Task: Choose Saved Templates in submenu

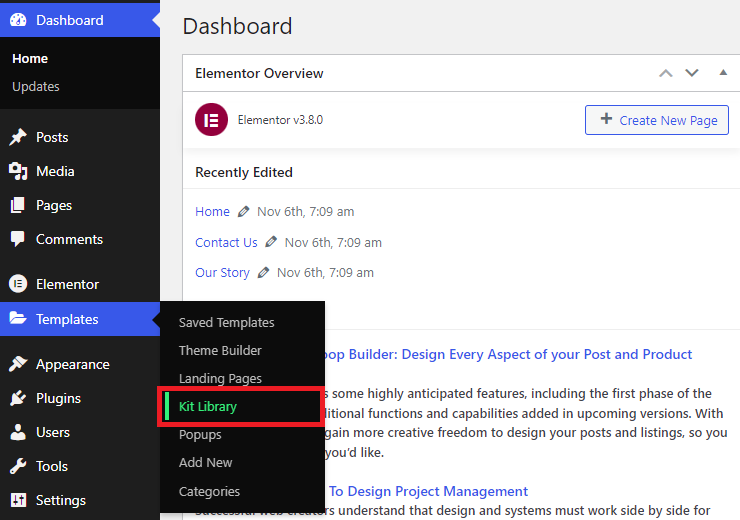Action: click(227, 323)
